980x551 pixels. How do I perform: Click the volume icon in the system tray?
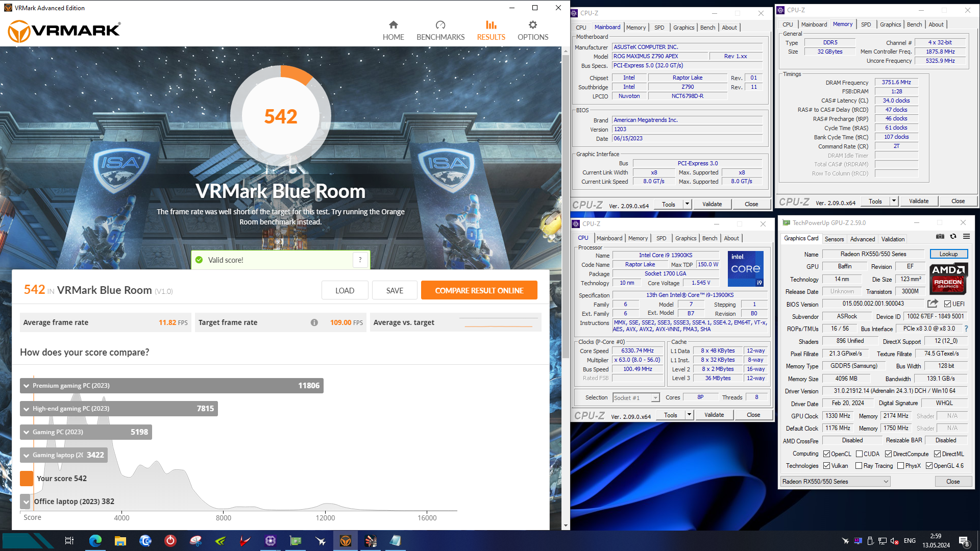895,541
